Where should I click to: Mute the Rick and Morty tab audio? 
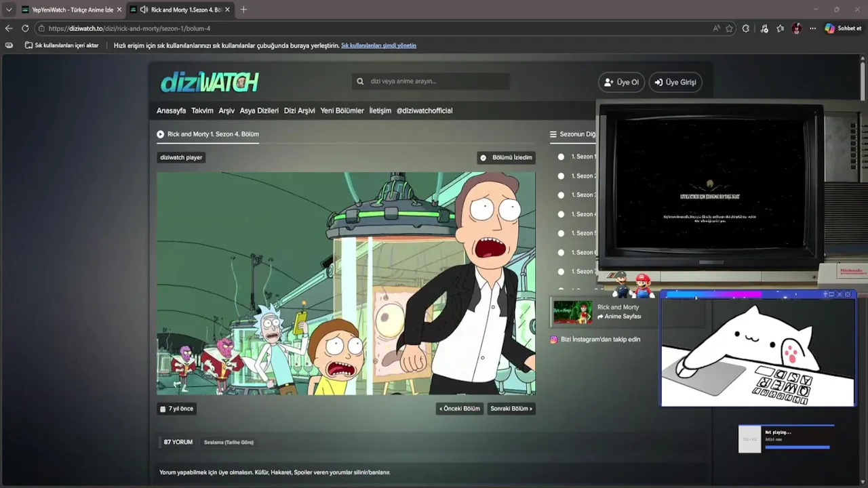click(x=144, y=9)
